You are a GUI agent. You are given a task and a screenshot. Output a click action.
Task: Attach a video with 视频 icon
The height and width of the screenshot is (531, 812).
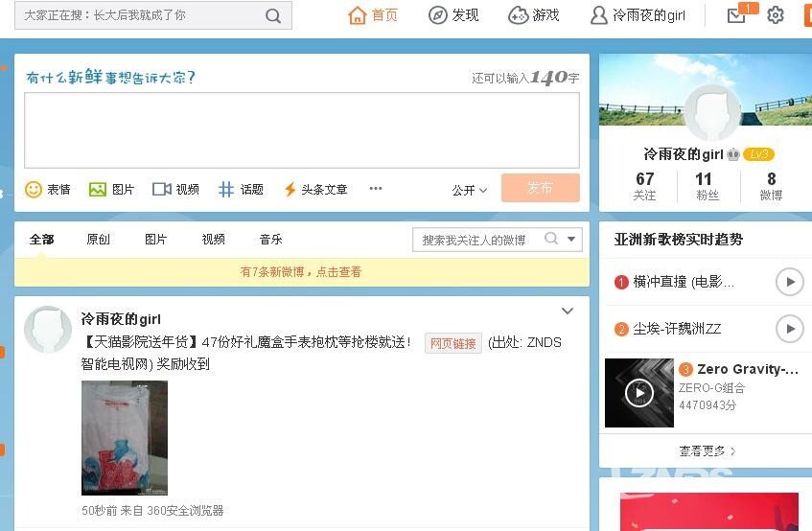(x=175, y=190)
